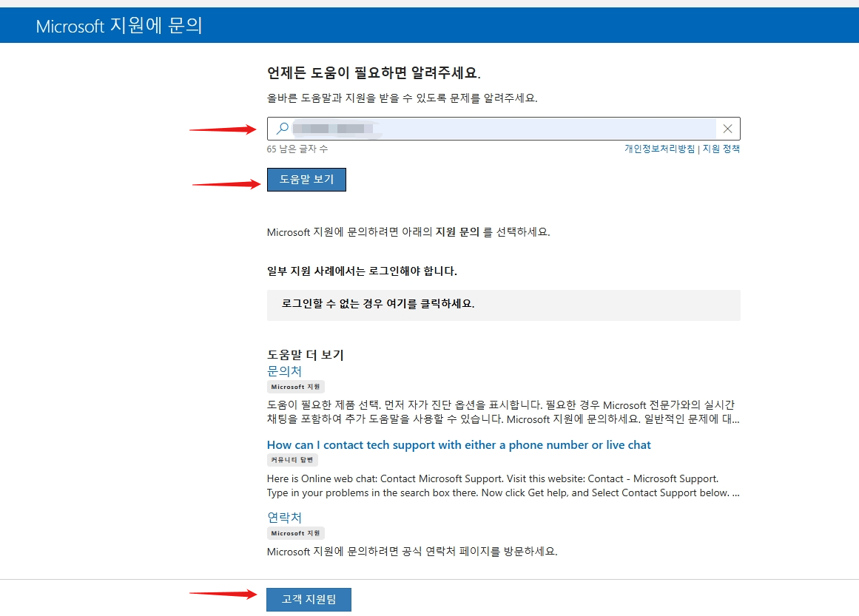The image size is (859, 616).
Task: Click the 'Microsoft 지원' tag under 문의처
Action: click(x=296, y=387)
